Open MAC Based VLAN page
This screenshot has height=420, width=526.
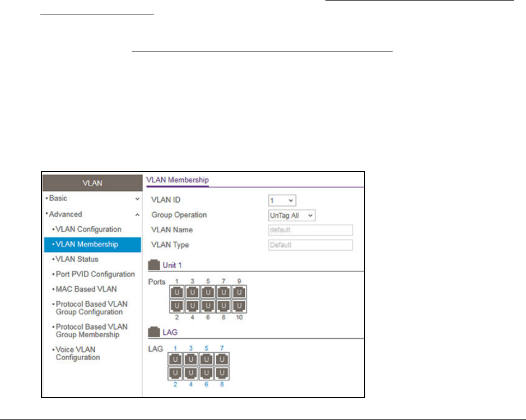point(86,289)
